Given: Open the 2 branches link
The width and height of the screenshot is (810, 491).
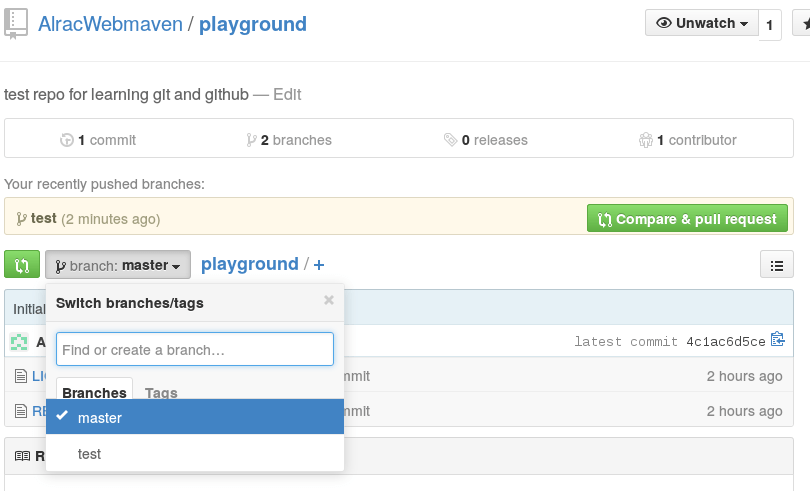Looking at the screenshot, I should coord(290,140).
